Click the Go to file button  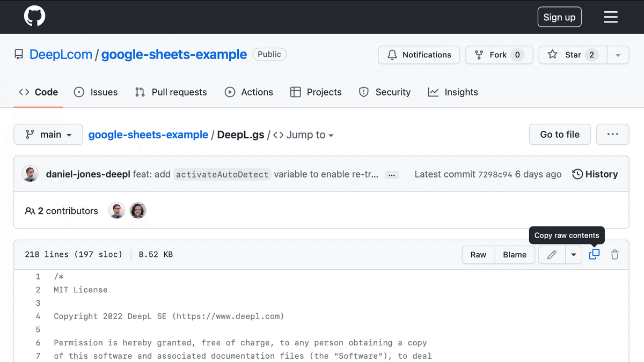(x=560, y=134)
